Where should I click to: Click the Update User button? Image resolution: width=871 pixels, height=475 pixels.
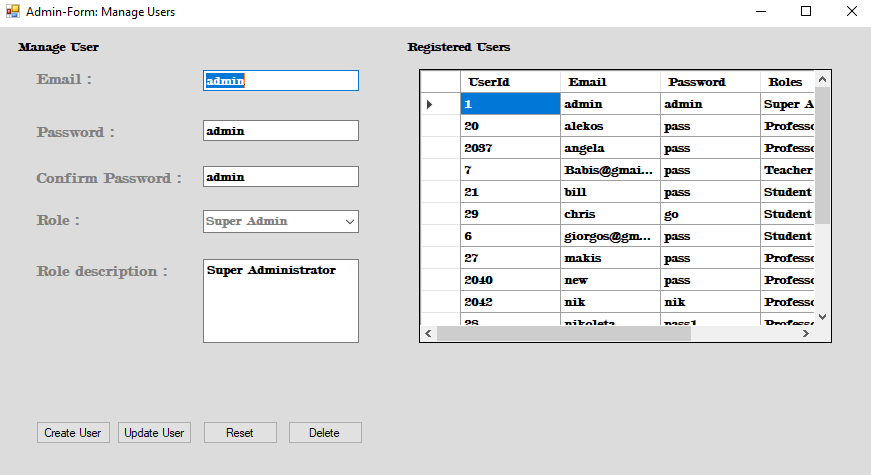[x=154, y=433]
